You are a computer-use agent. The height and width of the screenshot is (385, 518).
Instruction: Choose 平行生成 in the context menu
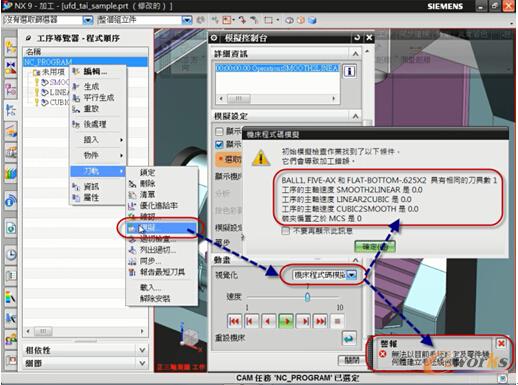tap(99, 98)
